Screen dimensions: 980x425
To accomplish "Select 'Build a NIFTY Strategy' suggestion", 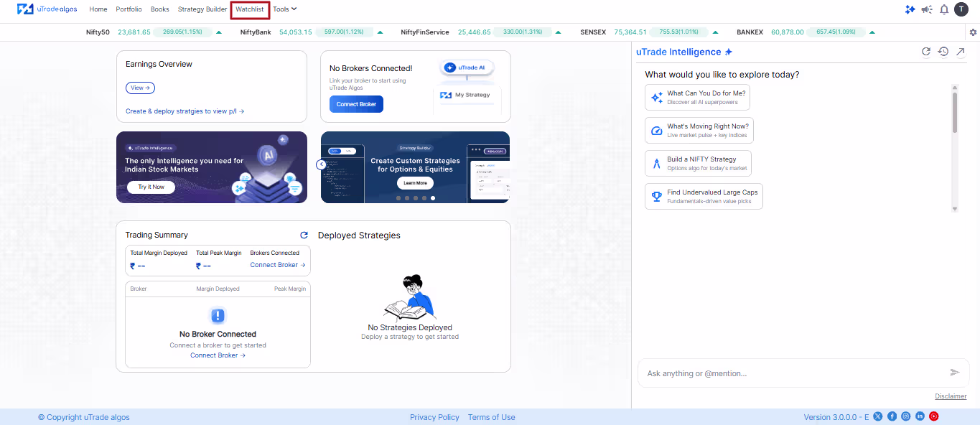I will [698, 163].
